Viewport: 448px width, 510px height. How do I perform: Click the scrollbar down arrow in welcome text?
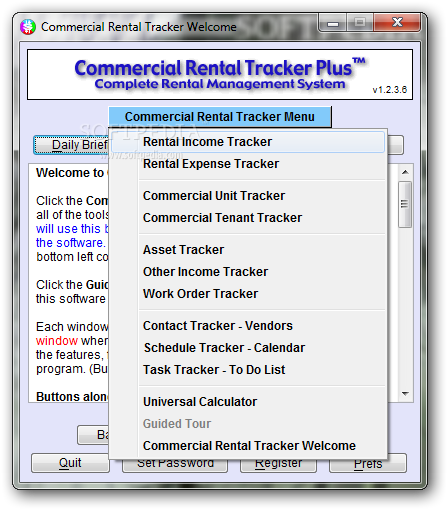pyautogui.click(x=405, y=394)
